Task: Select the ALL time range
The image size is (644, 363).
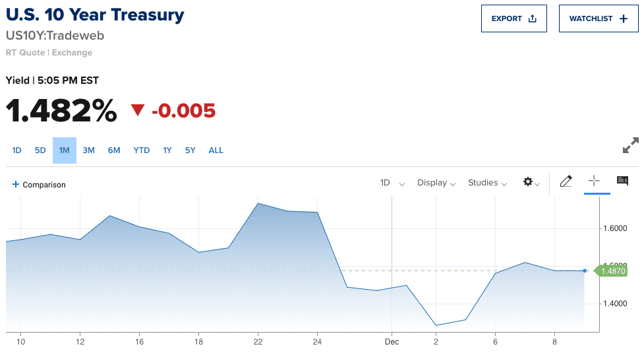Action: pyautogui.click(x=216, y=150)
